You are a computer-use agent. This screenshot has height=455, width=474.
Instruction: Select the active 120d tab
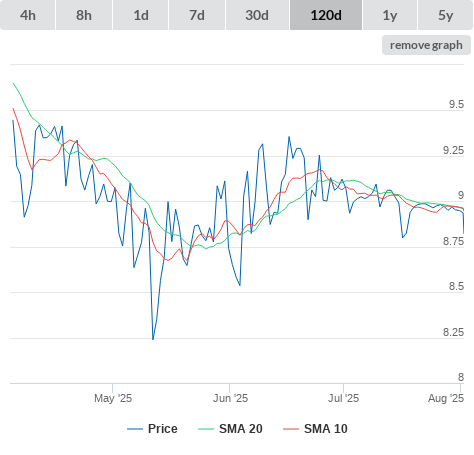click(x=326, y=15)
